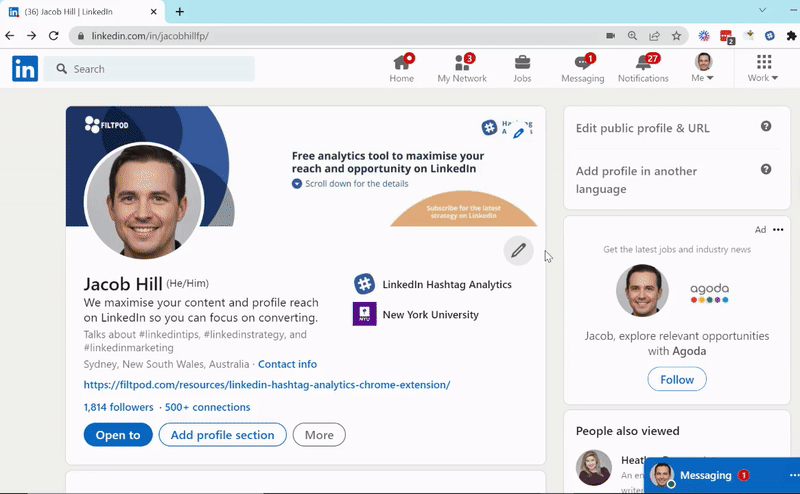
Task: Open a new browser tab
Action: click(x=180, y=12)
